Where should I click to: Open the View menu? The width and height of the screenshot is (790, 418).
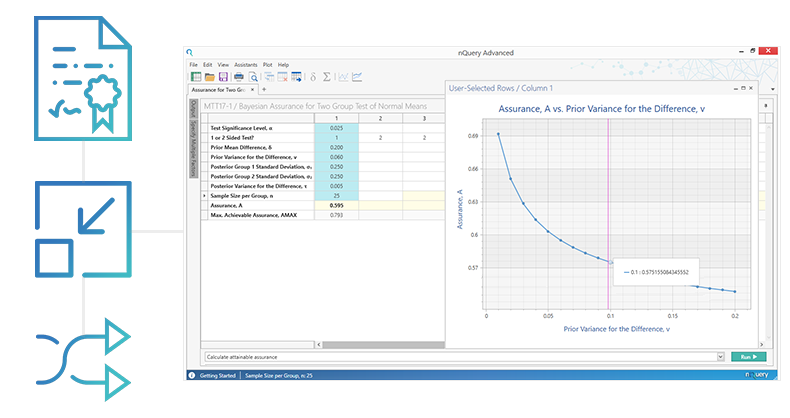pyautogui.click(x=223, y=65)
